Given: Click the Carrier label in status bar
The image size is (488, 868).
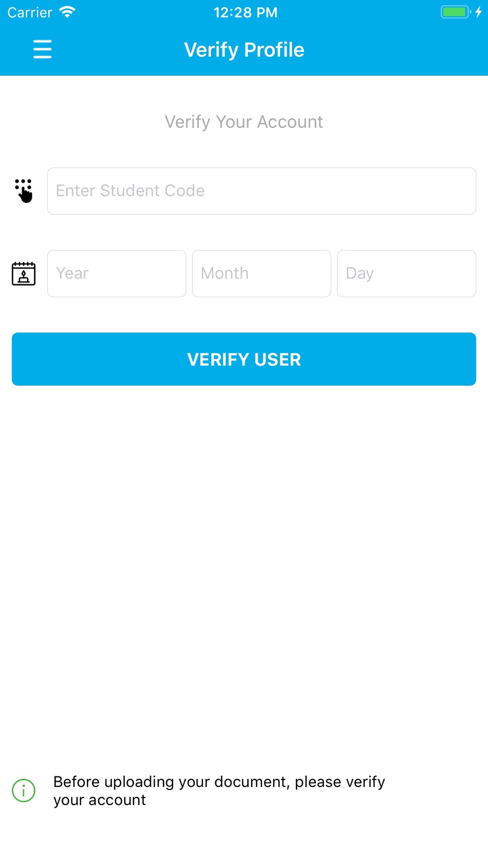Looking at the screenshot, I should pyautogui.click(x=30, y=12).
